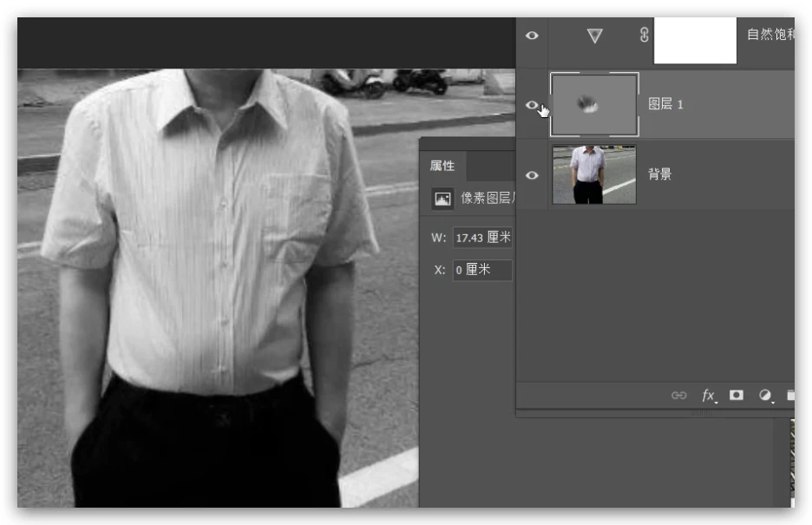The height and width of the screenshot is (525, 812).
Task: Select the white layer mask thumbnail
Action: 694,41
